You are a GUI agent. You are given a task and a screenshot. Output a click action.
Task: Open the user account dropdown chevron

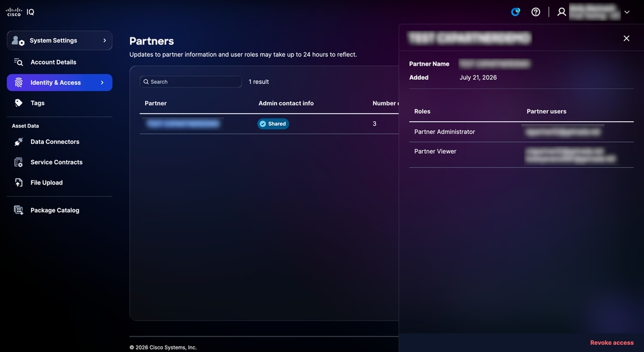627,12
